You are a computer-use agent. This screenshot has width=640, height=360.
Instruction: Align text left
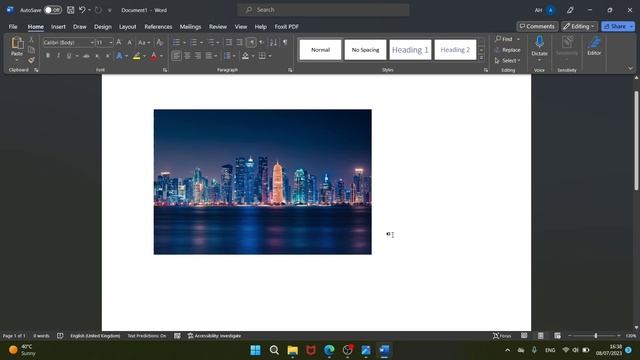coord(176,56)
